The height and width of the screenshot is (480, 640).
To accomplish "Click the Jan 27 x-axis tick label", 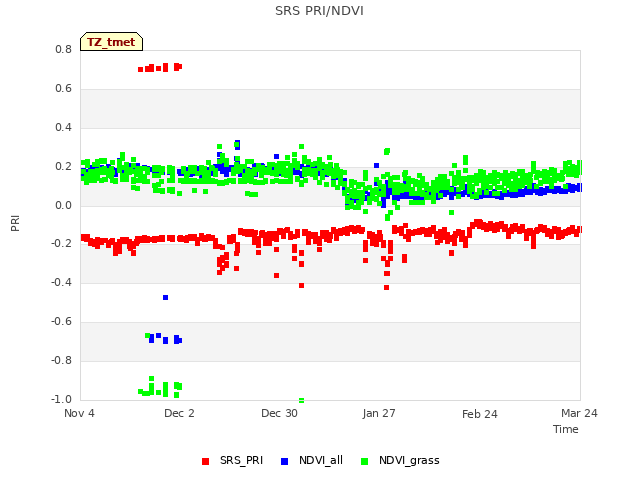I will click(379, 413).
